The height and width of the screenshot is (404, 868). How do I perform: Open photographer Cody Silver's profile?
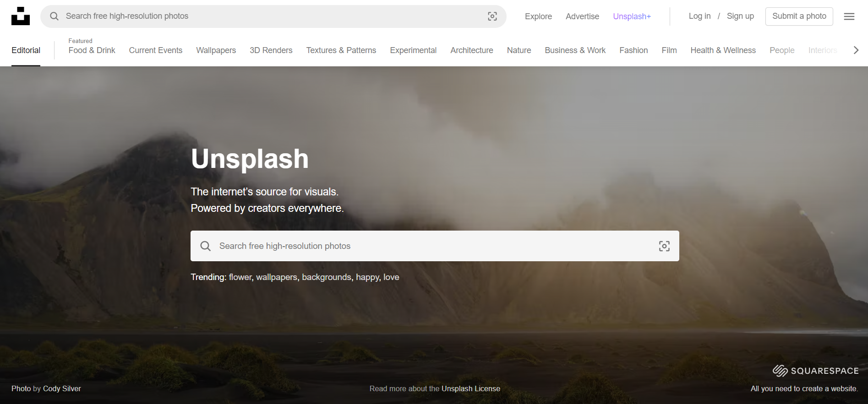(62, 388)
